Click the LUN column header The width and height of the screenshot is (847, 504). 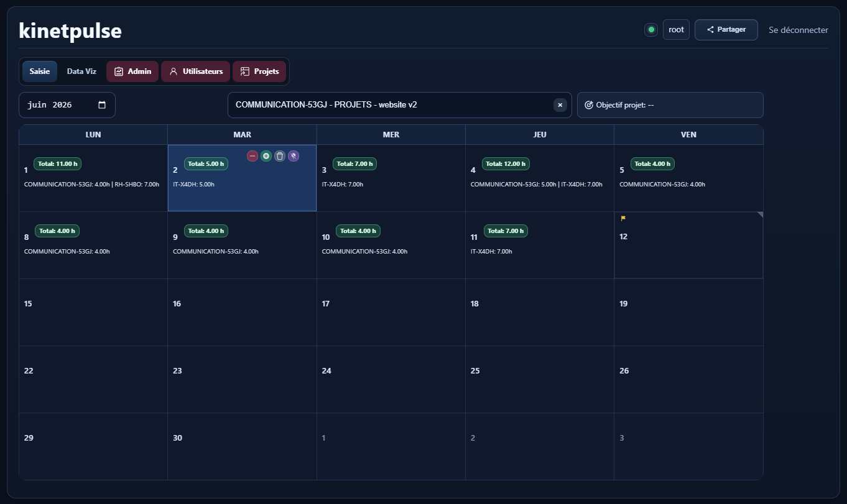point(93,135)
